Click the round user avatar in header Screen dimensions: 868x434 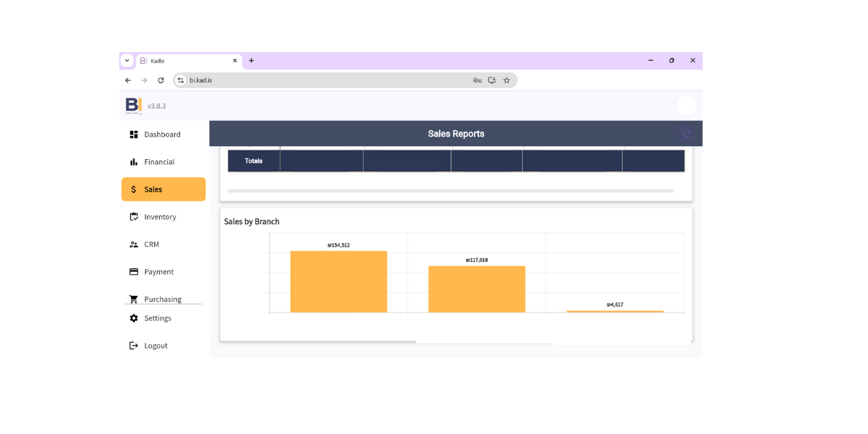tap(686, 106)
